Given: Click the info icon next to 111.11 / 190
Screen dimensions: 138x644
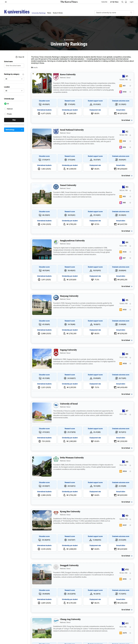Looking at the screenshot, I should (130, 415).
